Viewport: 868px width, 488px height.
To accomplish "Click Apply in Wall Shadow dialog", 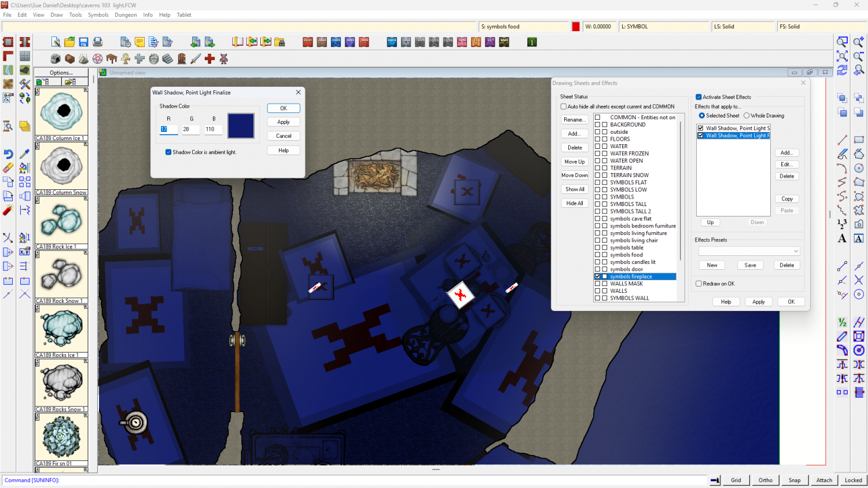I will coord(284,122).
